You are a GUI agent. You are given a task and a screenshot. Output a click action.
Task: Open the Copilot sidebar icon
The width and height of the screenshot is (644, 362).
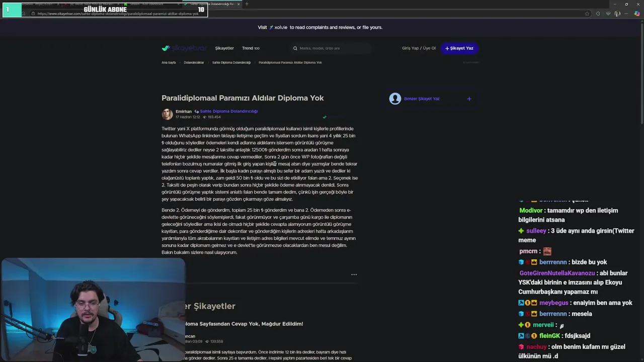pyautogui.click(x=637, y=14)
